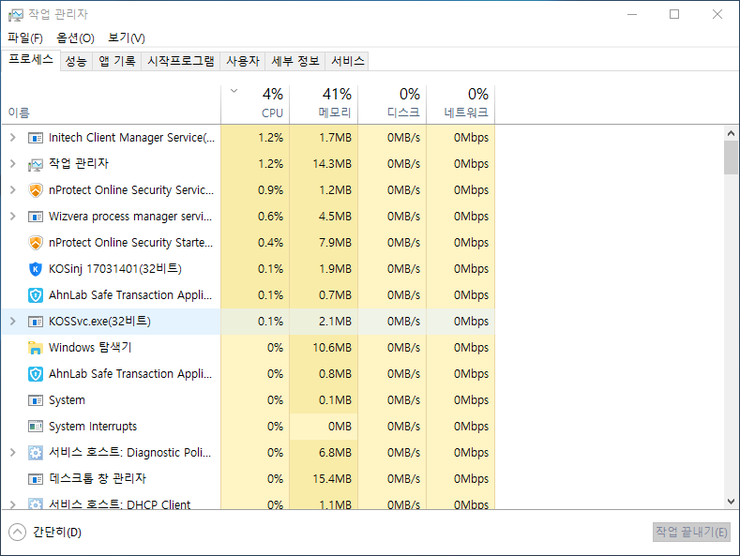740x556 pixels.
Task: Expand the Wizvera process manager service row
Action: coord(12,216)
